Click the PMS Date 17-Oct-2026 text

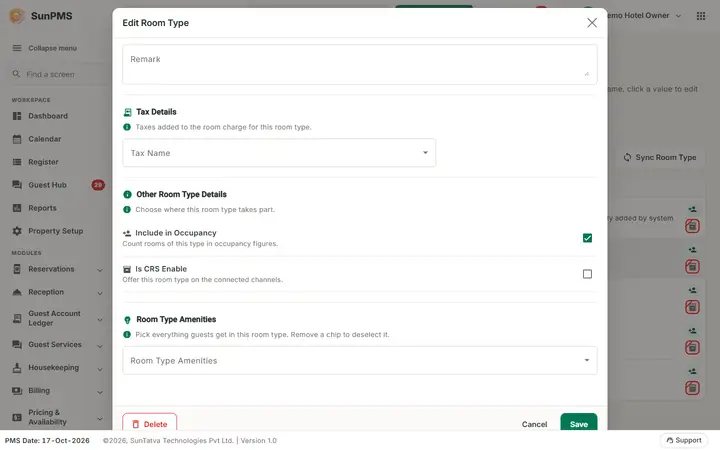tap(47, 440)
